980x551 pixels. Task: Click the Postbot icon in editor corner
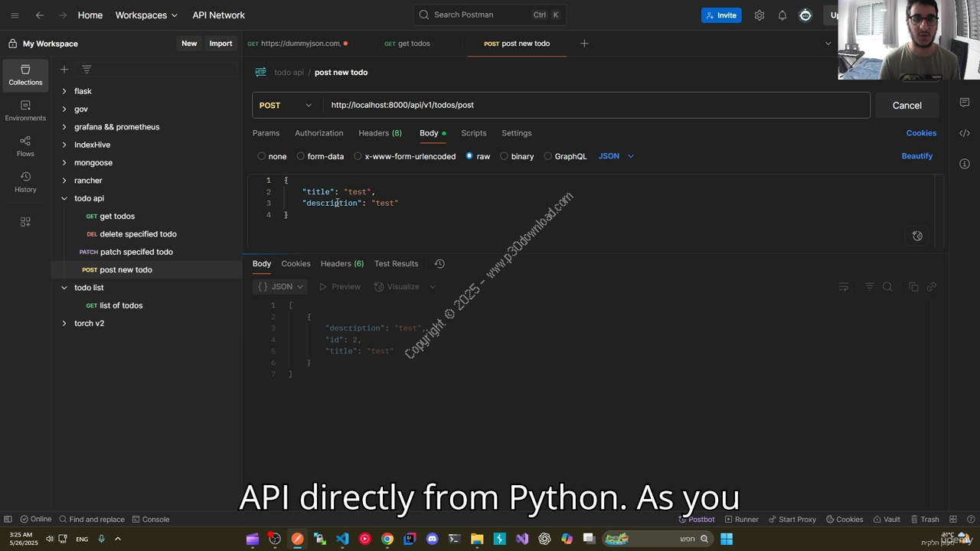[917, 236]
